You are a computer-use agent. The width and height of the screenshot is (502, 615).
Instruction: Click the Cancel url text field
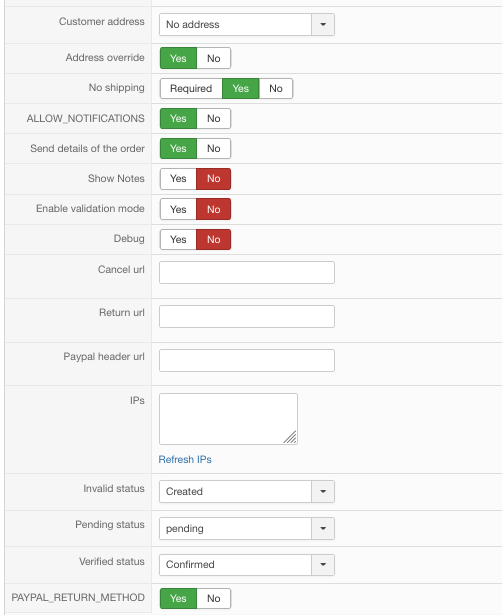click(x=247, y=272)
